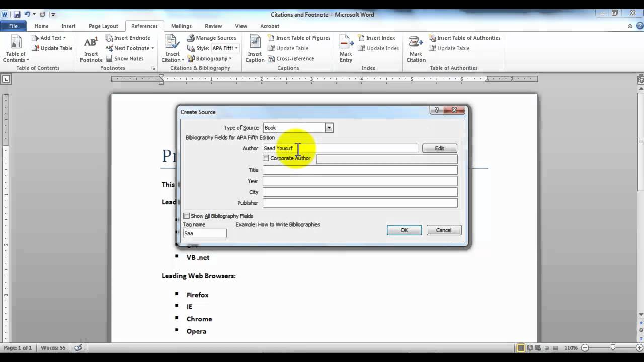This screenshot has width=644, height=362.
Task: Click Update Table in Table of Contents group
Action: coord(52,48)
